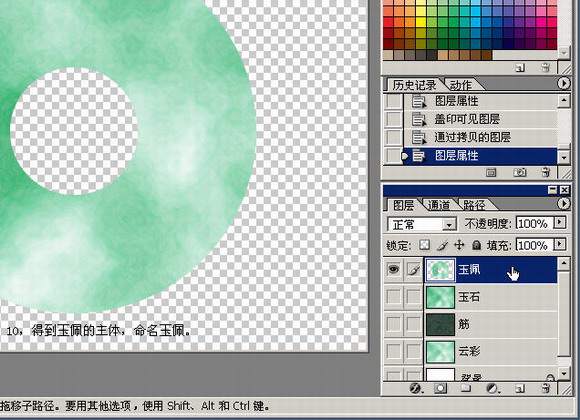Switch to 历史记录 tab

tap(414, 85)
